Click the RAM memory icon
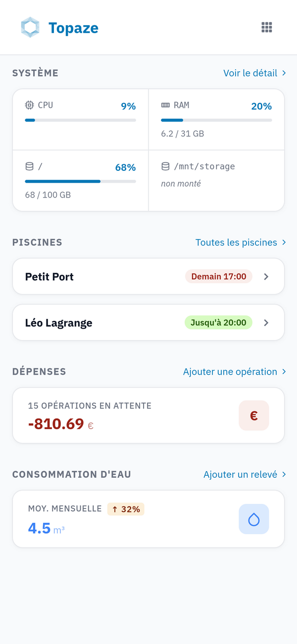The height and width of the screenshot is (644, 297). pyautogui.click(x=165, y=105)
